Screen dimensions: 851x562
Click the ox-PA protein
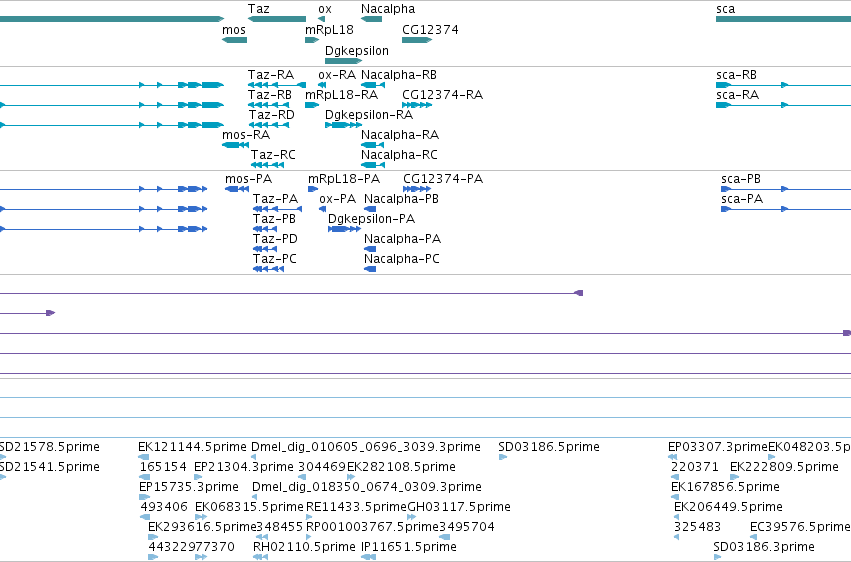[x=322, y=209]
